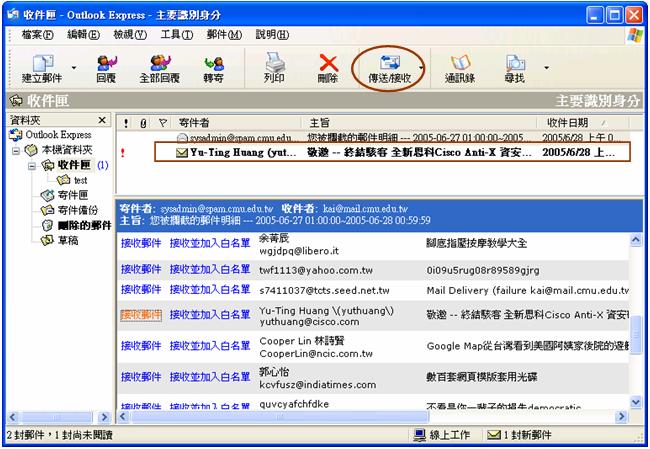Sort by flag column header
The image size is (650, 449).
click(x=162, y=123)
